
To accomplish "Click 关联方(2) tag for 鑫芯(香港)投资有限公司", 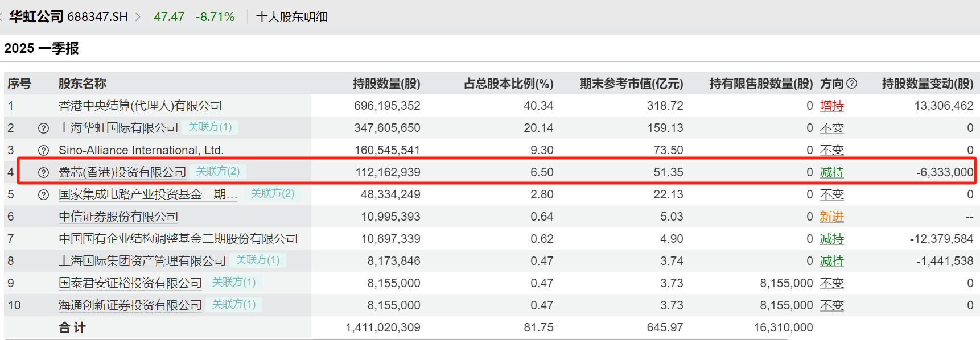I will [218, 171].
